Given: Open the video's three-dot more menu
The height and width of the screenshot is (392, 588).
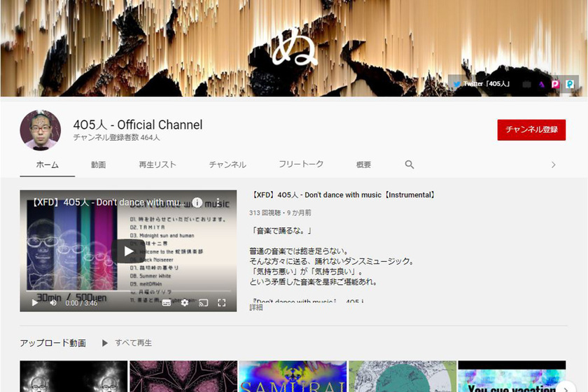Looking at the screenshot, I should coord(218,202).
